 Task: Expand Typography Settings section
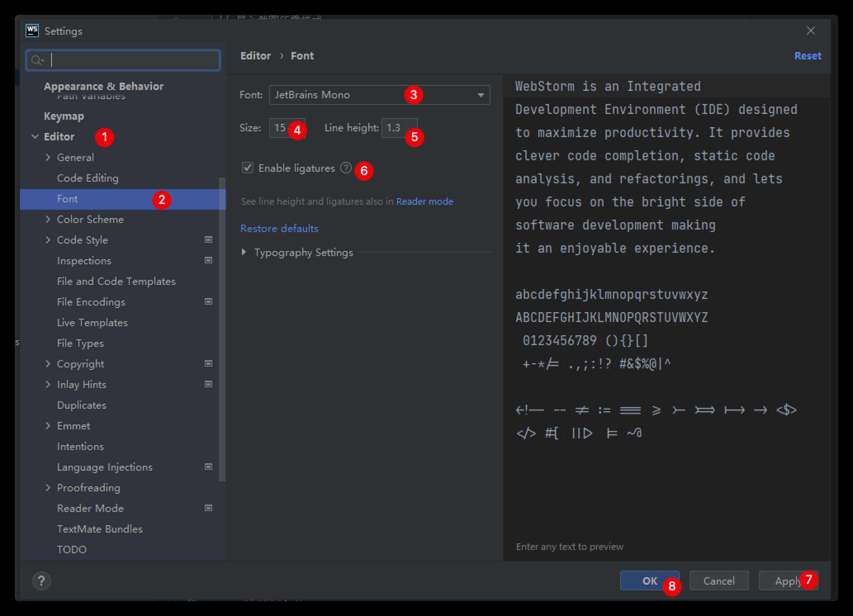244,252
